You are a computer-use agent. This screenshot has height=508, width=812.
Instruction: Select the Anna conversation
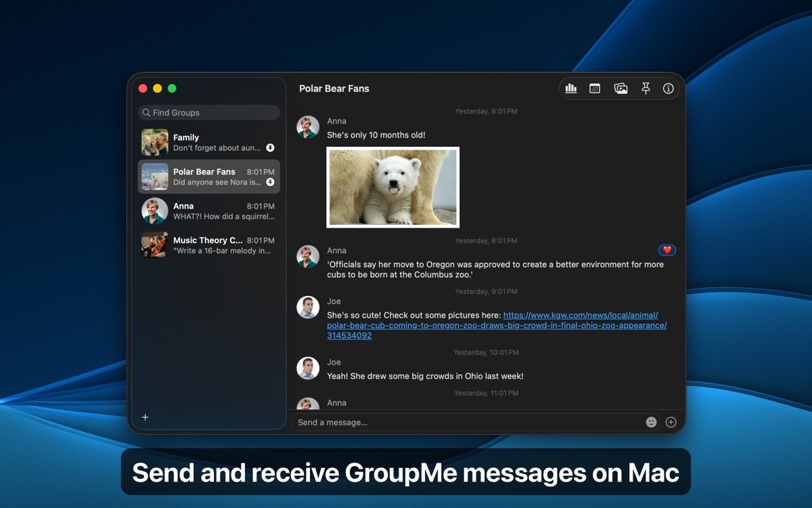click(x=208, y=211)
